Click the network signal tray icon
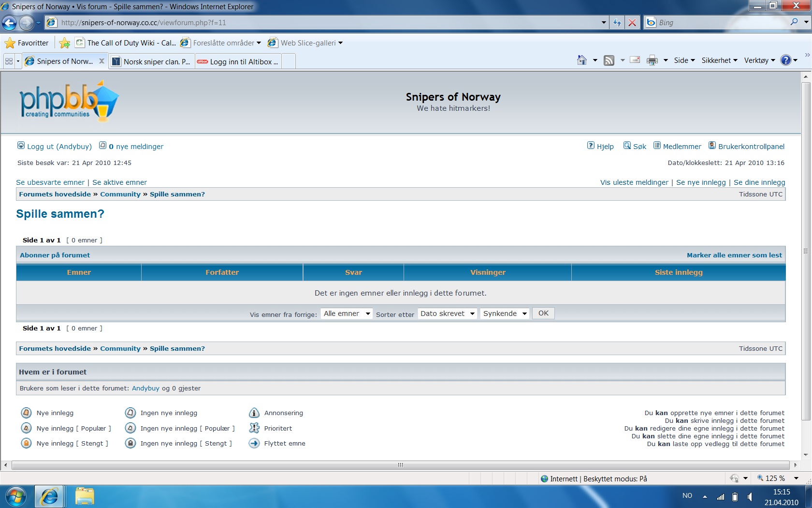The height and width of the screenshot is (508, 812). click(x=721, y=496)
